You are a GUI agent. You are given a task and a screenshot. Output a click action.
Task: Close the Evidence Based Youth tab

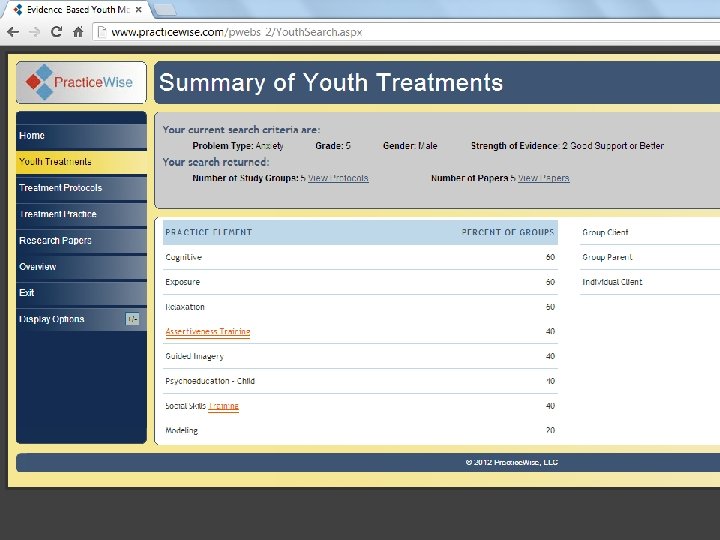138,9
